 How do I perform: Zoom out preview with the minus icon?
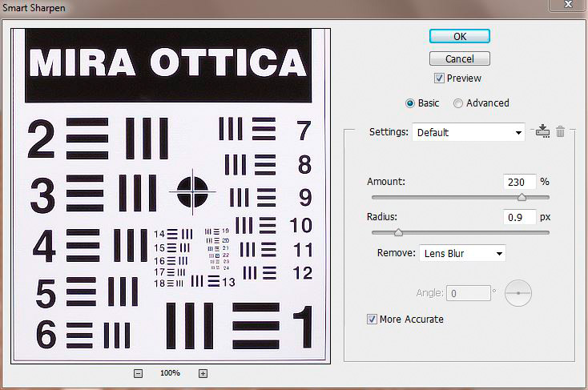pos(138,373)
